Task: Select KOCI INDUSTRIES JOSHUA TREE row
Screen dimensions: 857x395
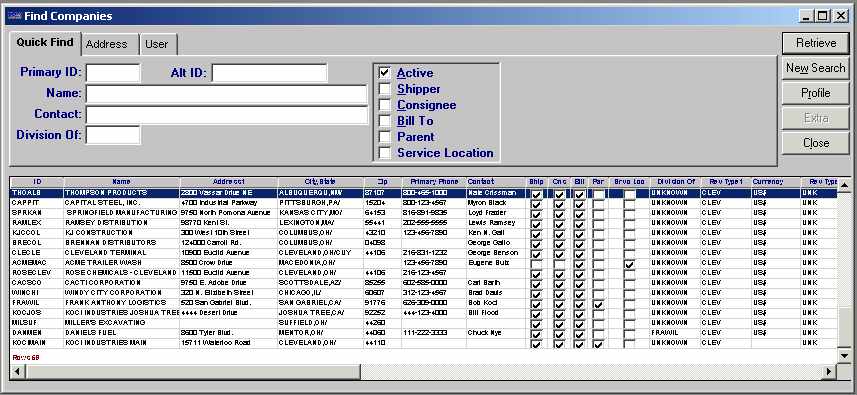Action: [424, 313]
